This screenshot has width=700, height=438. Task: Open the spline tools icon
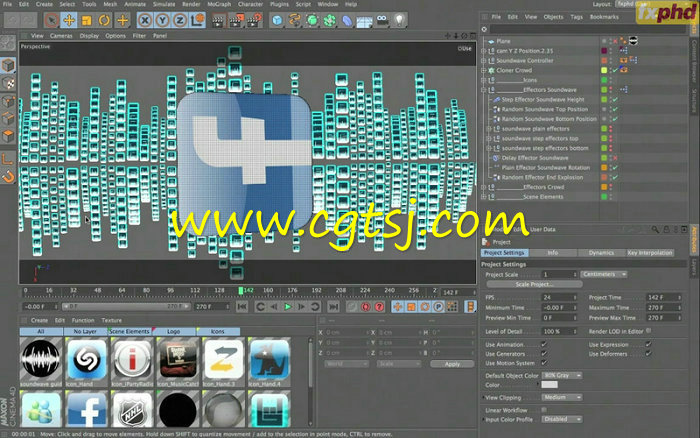pos(295,21)
